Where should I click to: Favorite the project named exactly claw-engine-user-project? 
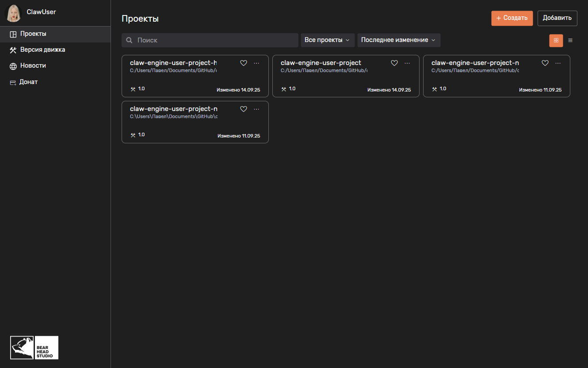coord(394,63)
